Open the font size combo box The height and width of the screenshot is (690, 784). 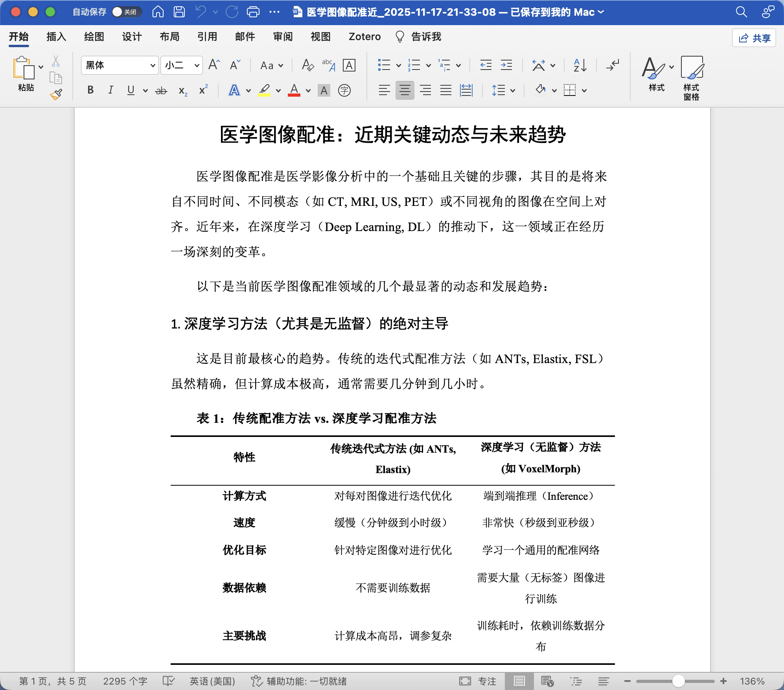coord(197,66)
